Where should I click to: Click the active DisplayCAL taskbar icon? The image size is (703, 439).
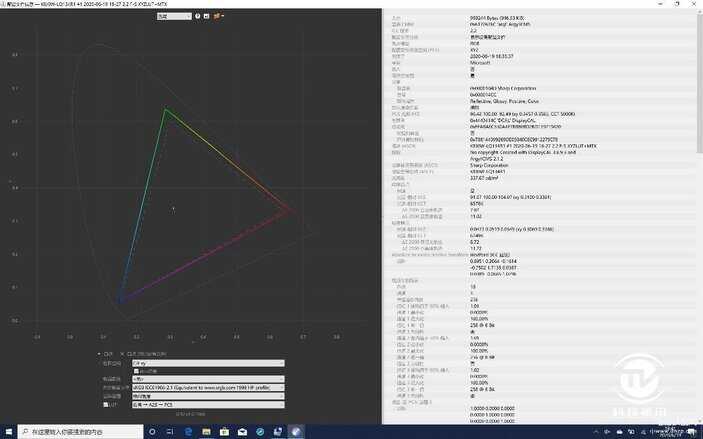click(295, 432)
